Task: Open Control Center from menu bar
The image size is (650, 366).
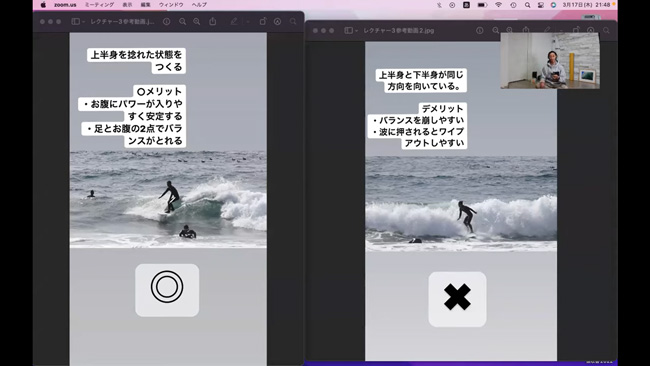Action: 541,5
